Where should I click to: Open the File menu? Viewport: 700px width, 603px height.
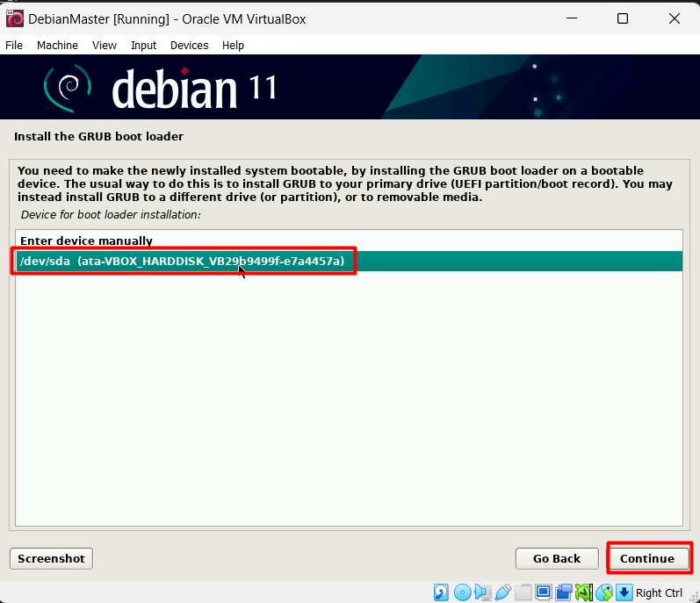click(x=14, y=46)
